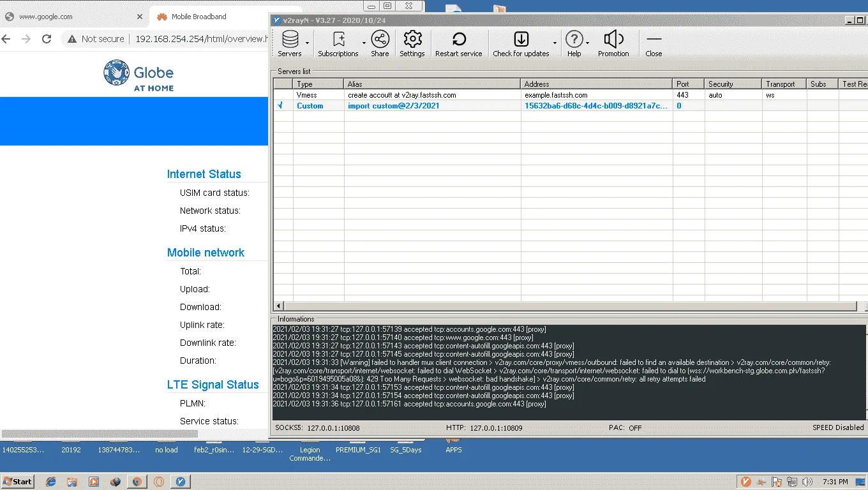Image resolution: width=868 pixels, height=490 pixels.
Task: Click the volume icon in system tray
Action: click(807, 482)
